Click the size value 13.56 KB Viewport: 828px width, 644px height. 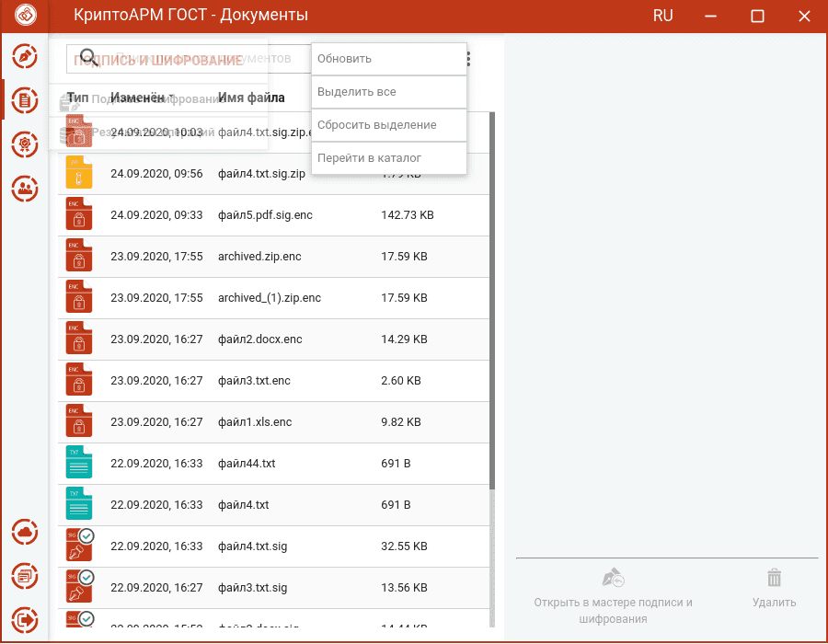click(x=404, y=588)
